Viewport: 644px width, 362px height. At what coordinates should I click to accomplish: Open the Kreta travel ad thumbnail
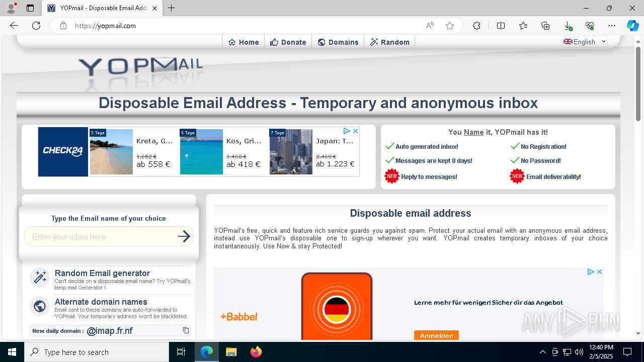pyautogui.click(x=111, y=152)
